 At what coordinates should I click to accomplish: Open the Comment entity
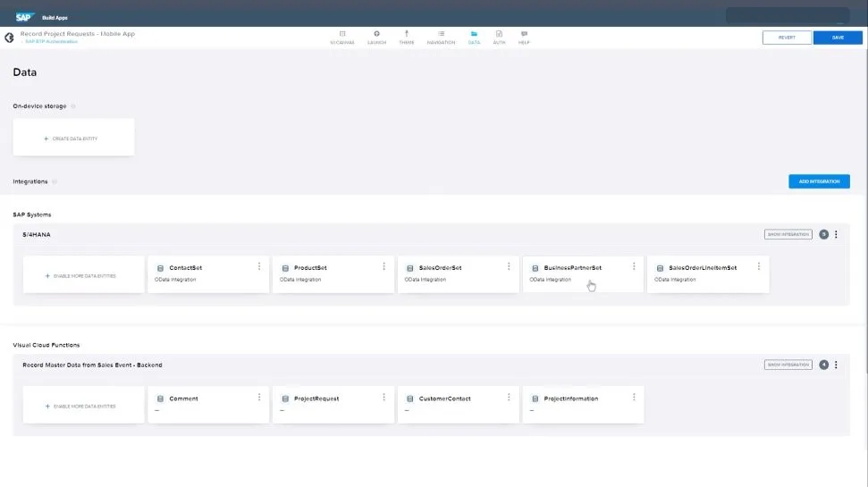(x=208, y=405)
